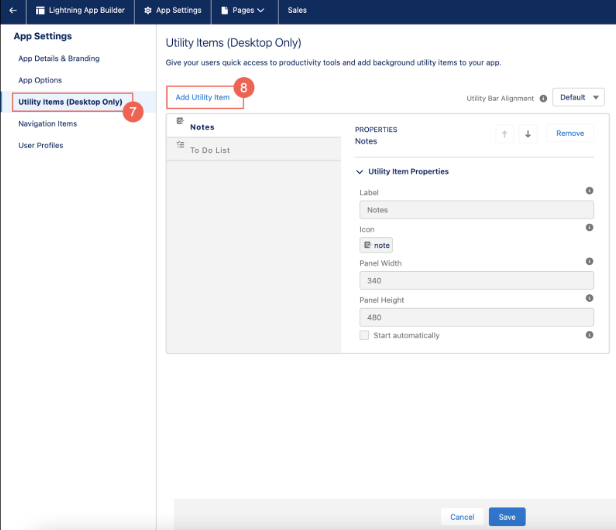The image size is (616, 530).
Task: Select the Notes utility item row
Action: (x=254, y=126)
